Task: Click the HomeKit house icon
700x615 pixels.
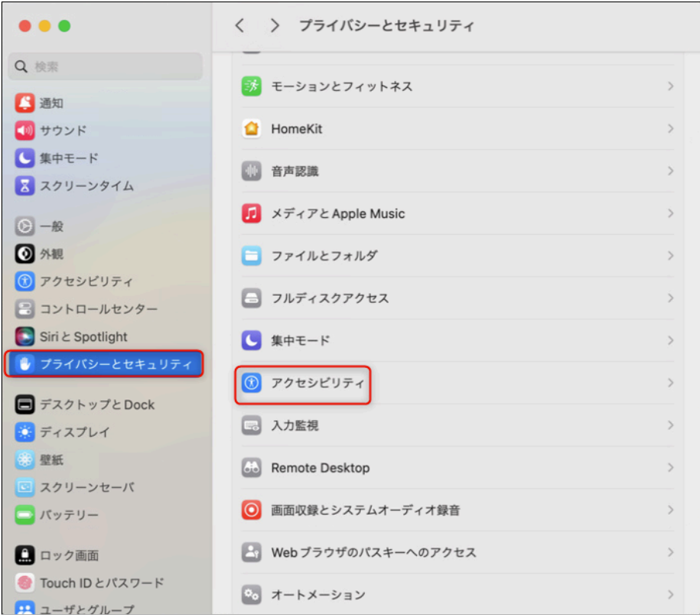Action: [252, 129]
